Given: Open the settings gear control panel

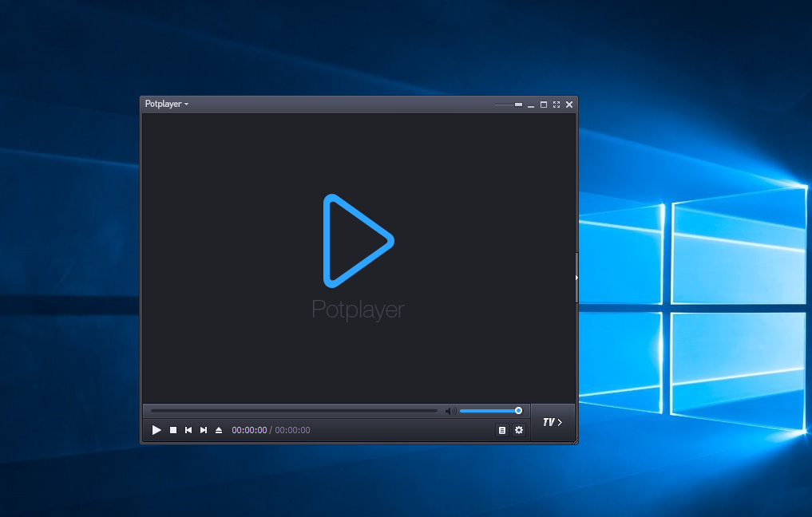Looking at the screenshot, I should 519,430.
